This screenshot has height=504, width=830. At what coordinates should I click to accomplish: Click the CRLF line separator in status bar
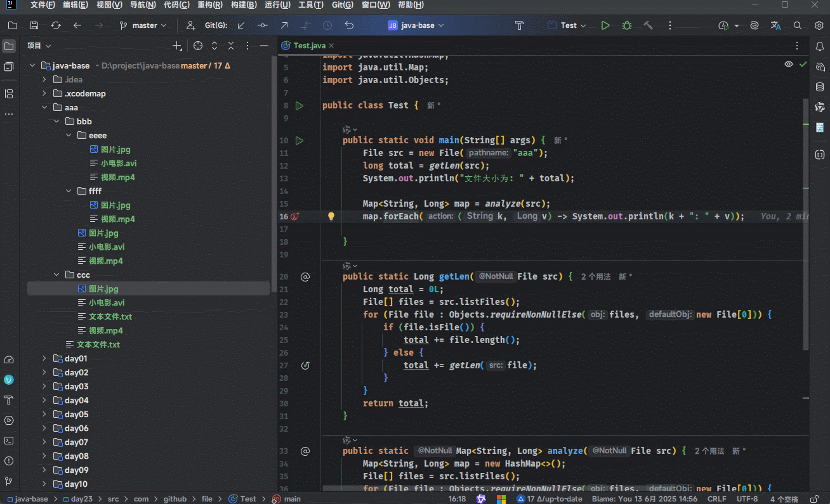pyautogui.click(x=716, y=499)
